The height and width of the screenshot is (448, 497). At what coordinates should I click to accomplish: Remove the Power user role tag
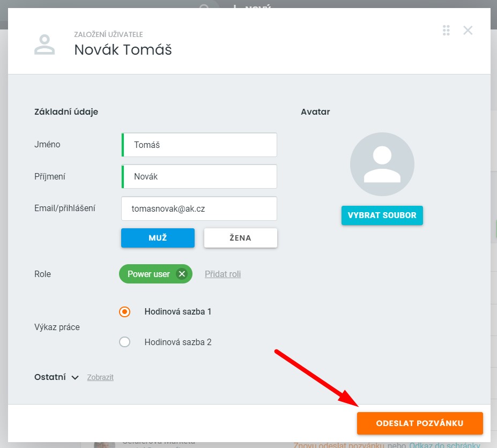pos(182,274)
